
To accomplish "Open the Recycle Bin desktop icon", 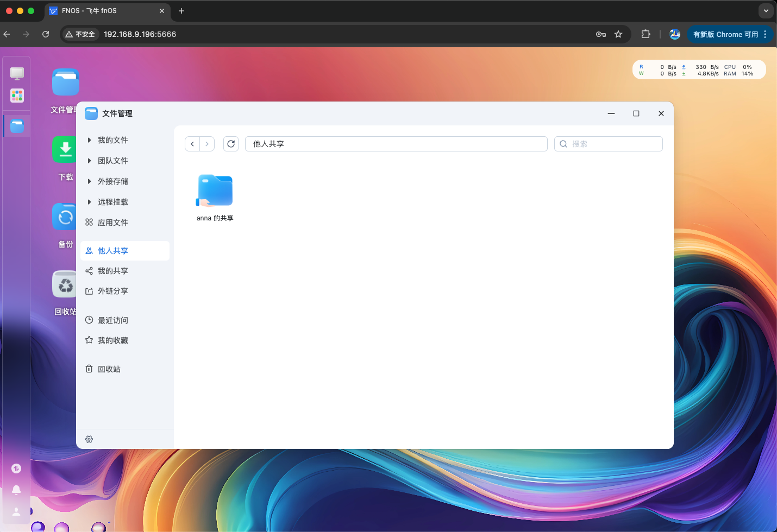I will (x=65, y=284).
